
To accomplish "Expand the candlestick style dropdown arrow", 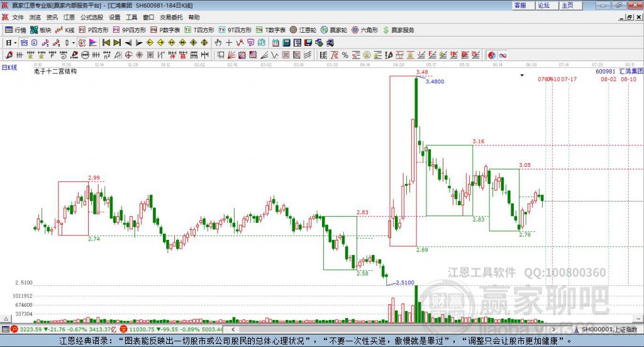I will [x=74, y=43].
